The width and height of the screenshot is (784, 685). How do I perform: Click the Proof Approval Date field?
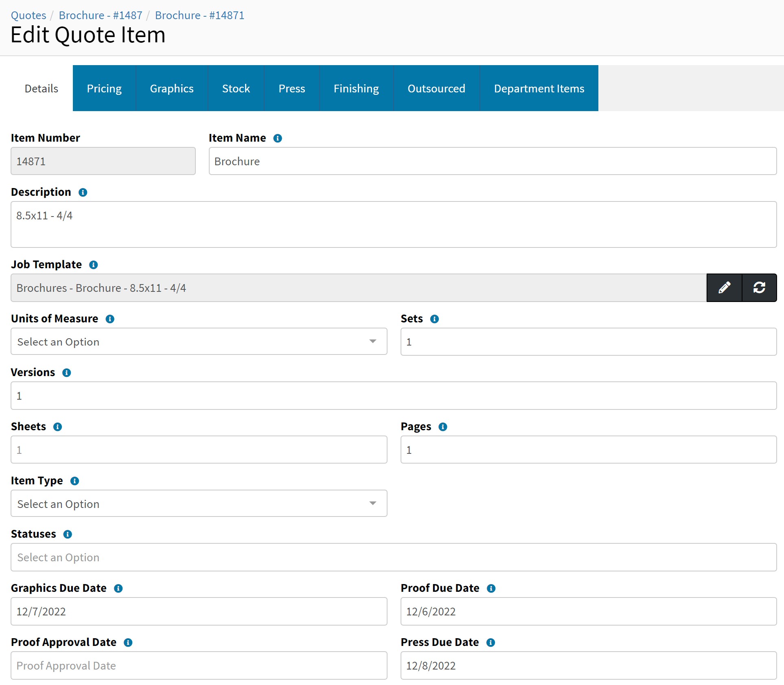(199, 665)
